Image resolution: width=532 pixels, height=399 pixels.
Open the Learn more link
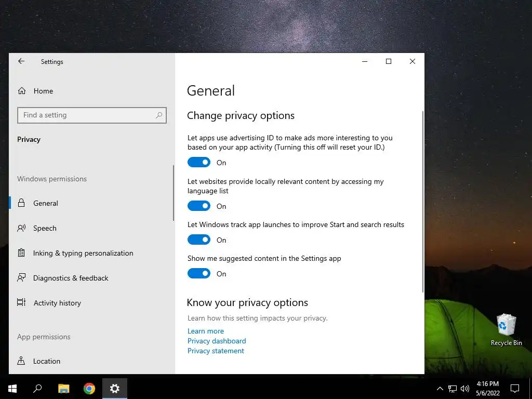206,331
